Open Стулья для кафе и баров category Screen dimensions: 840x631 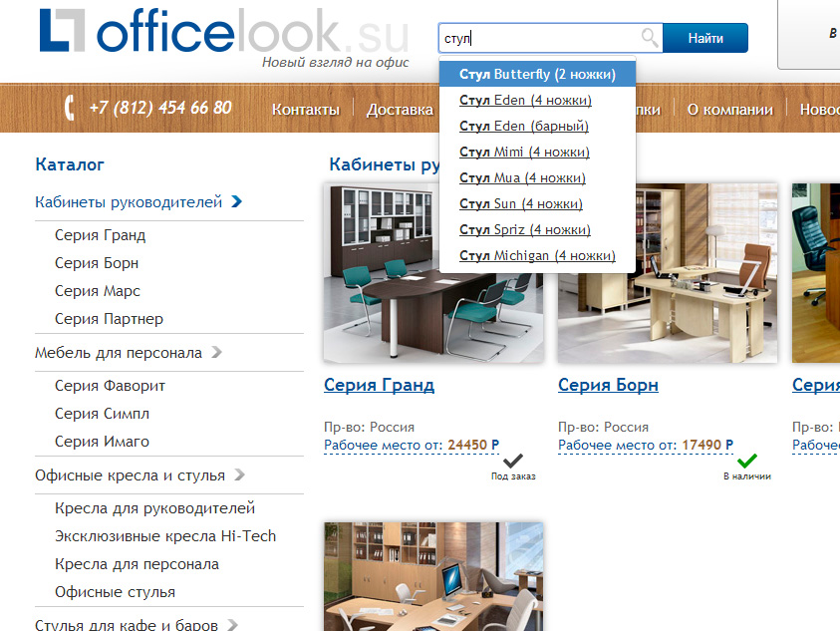(x=127, y=625)
